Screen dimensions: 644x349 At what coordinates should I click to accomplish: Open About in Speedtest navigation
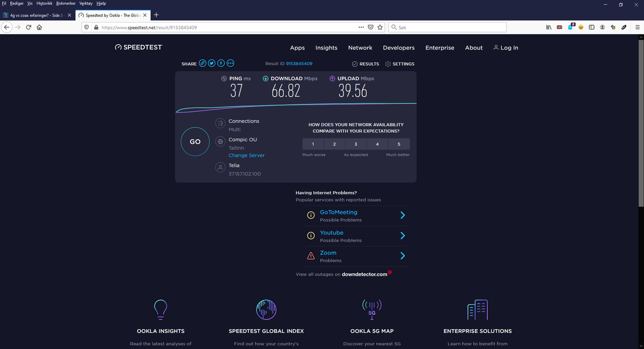point(474,48)
